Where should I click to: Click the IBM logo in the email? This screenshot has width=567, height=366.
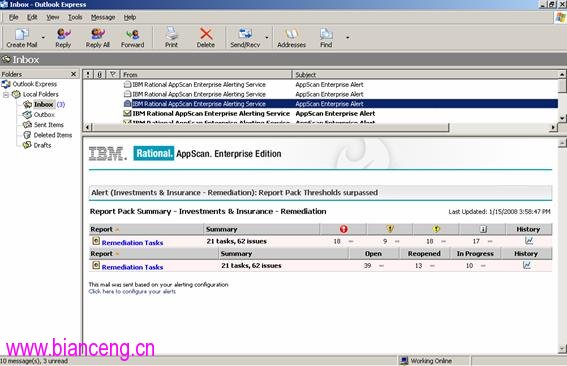[x=108, y=154]
